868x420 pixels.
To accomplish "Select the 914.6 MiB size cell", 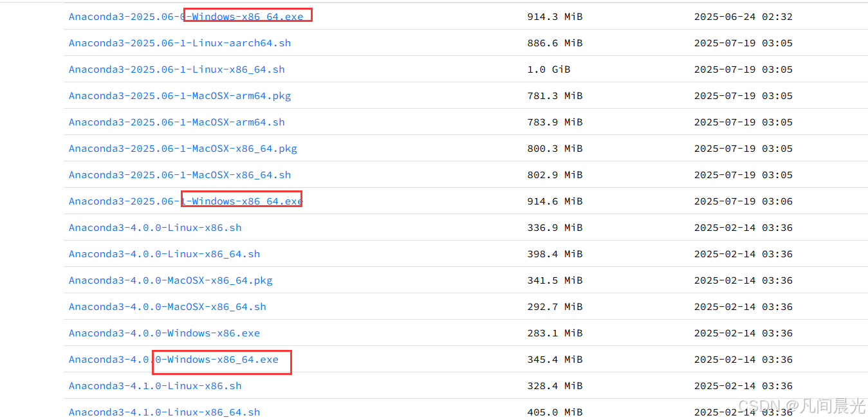I will point(555,201).
